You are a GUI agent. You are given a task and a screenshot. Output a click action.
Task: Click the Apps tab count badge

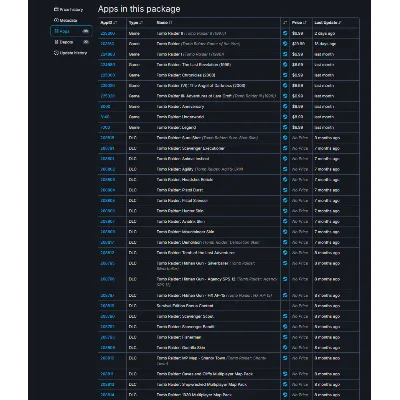pyautogui.click(x=86, y=31)
